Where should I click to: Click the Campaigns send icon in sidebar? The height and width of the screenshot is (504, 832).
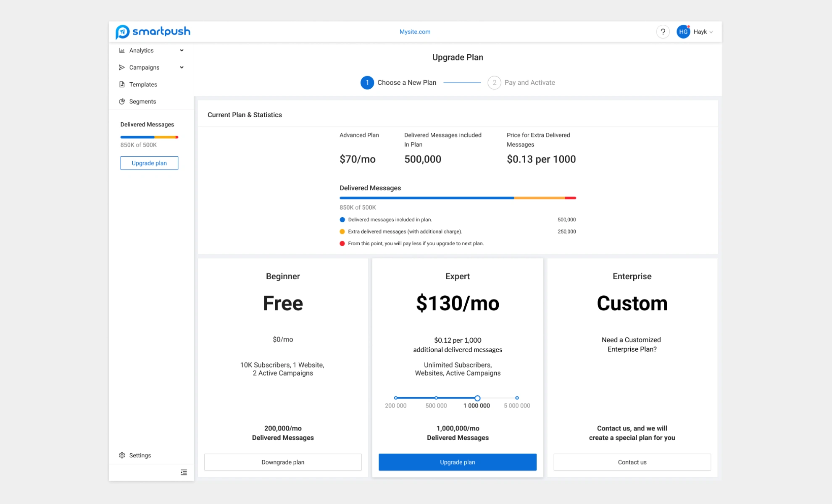click(x=122, y=67)
